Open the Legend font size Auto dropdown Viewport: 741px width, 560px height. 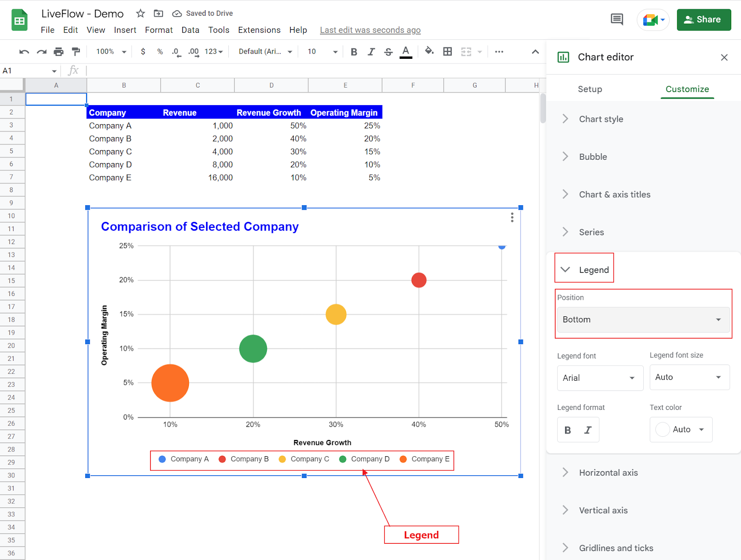pyautogui.click(x=690, y=377)
